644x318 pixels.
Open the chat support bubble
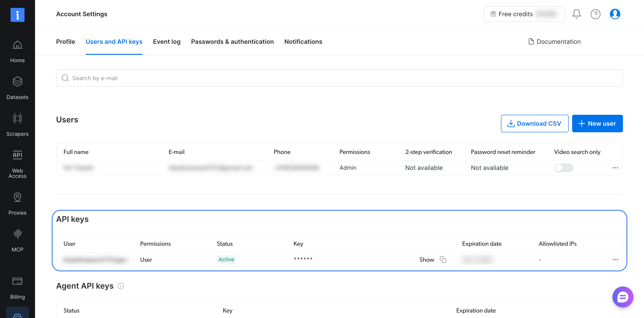pos(623,297)
